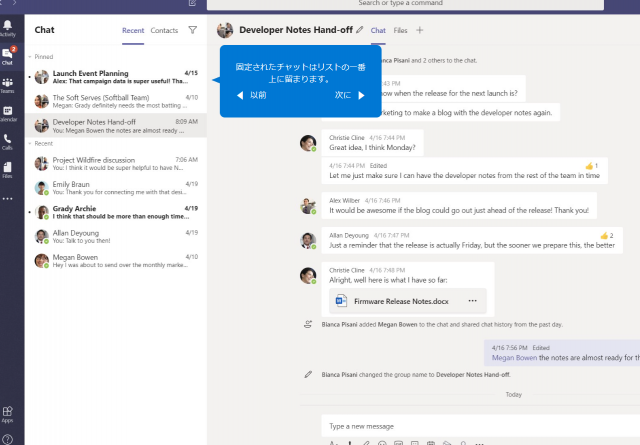Open the Activity bell in sidebar
Screen dimensions: 640x445
coord(7,28)
